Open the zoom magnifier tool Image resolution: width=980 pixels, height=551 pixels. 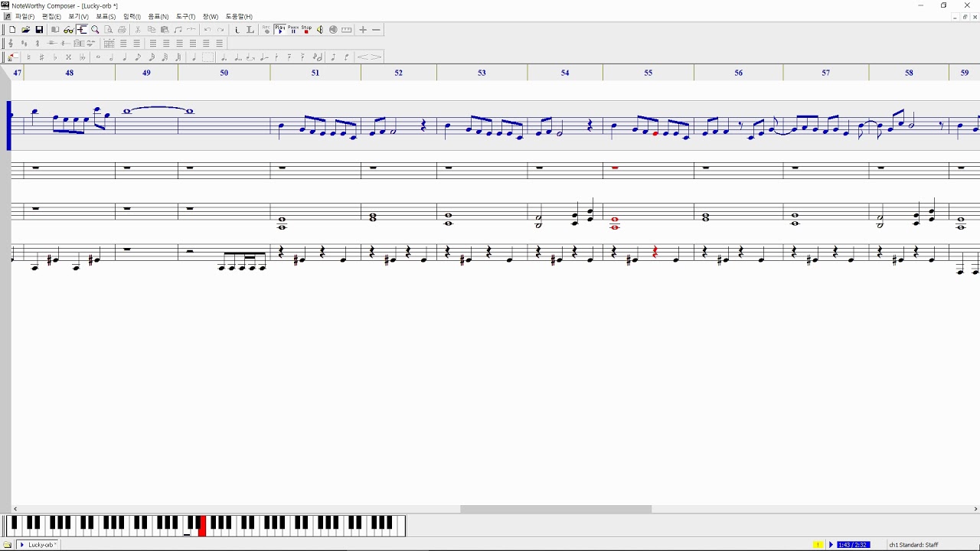[95, 30]
